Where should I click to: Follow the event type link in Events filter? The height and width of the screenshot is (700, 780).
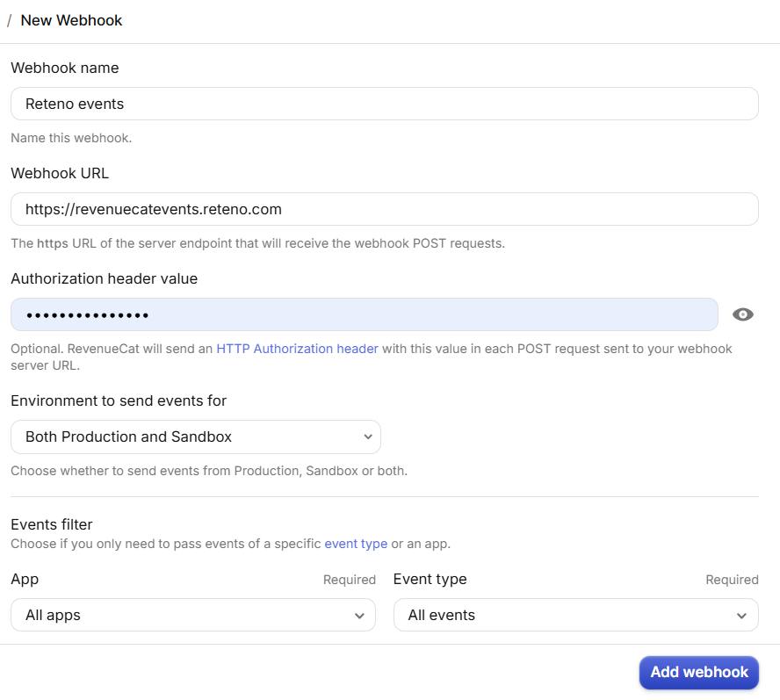tap(356, 544)
